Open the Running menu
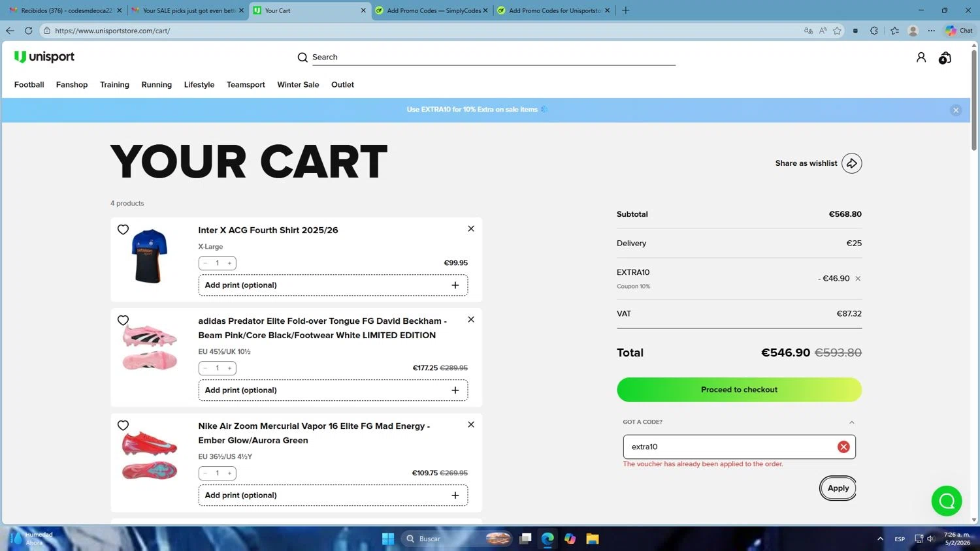980x551 pixels. pyautogui.click(x=157, y=85)
